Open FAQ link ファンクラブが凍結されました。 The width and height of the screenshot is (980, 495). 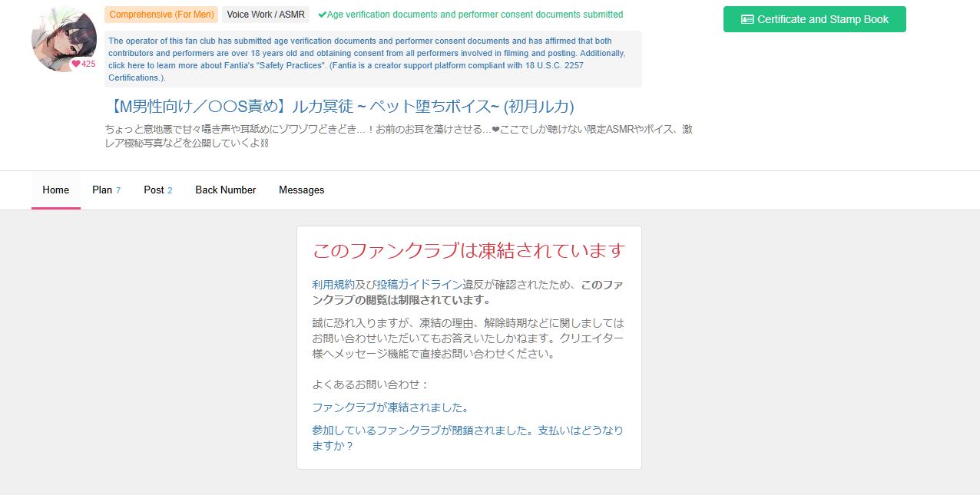(x=391, y=408)
